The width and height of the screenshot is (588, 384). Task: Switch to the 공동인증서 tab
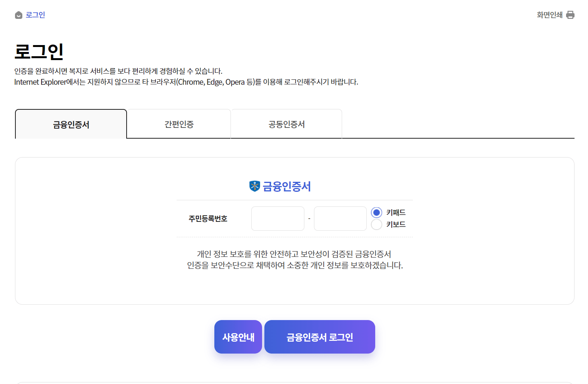click(286, 124)
